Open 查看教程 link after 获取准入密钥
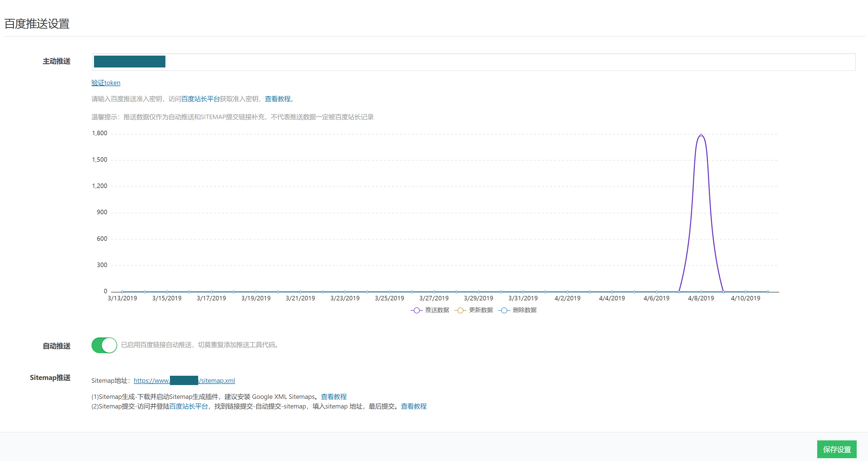Image resolution: width=868 pixels, height=461 pixels. click(x=278, y=99)
